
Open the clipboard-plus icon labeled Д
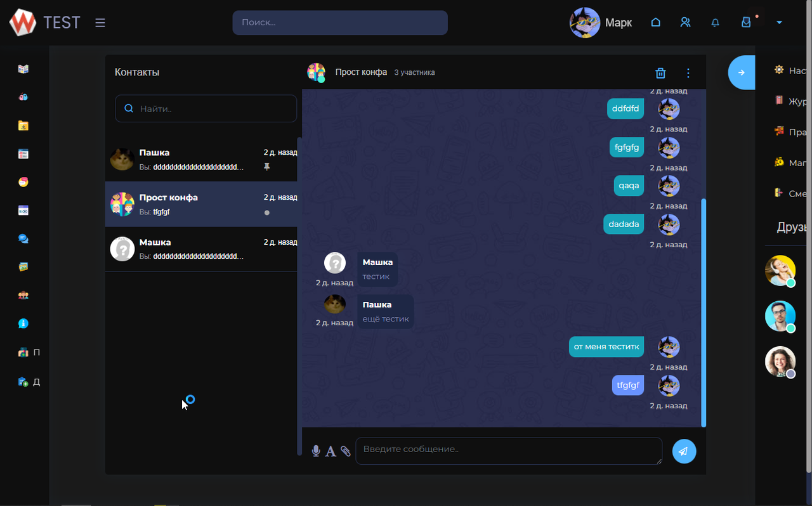[23, 382]
